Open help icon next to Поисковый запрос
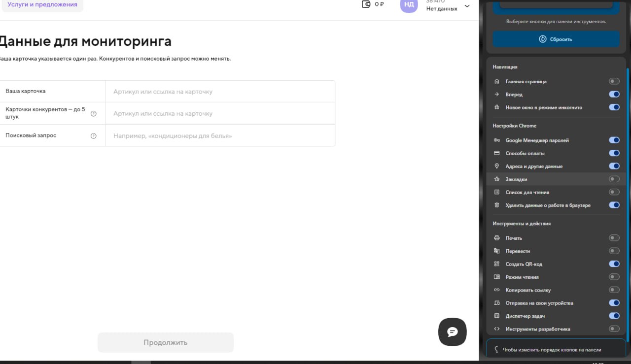The width and height of the screenshot is (631, 364). tap(94, 136)
